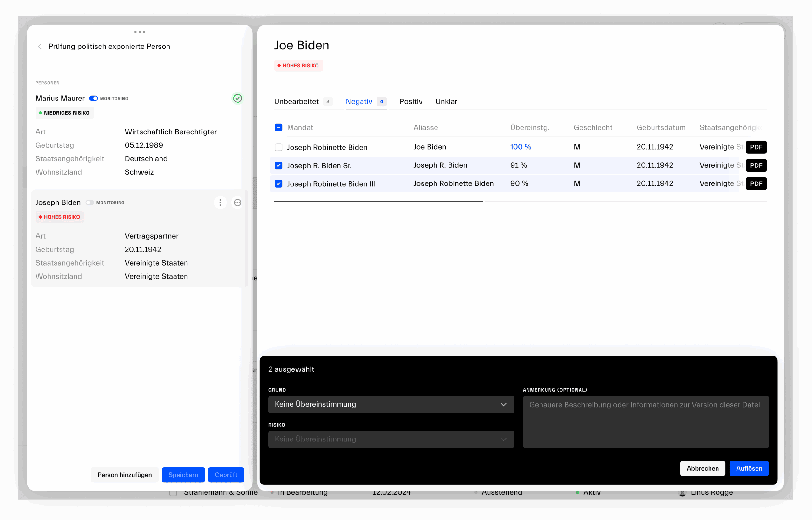Disable monitoring toggle for Marius Maurer

tap(94, 99)
